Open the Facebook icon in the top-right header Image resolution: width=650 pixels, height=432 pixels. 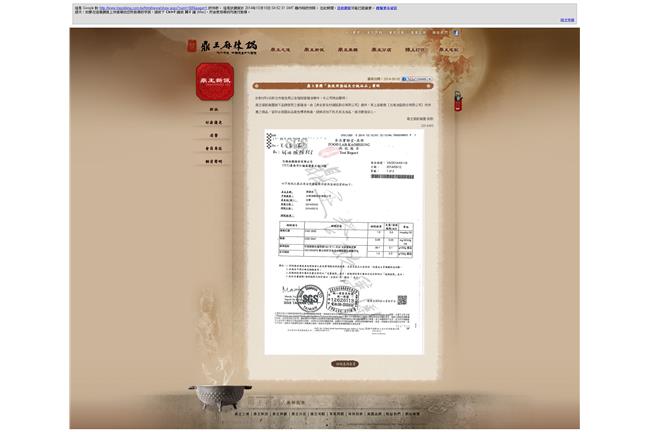[456, 33]
